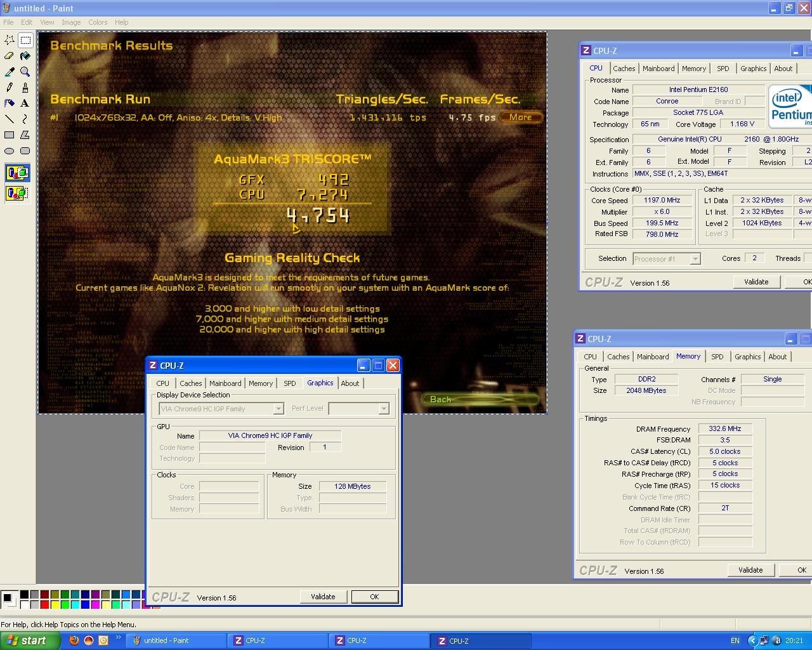The height and width of the screenshot is (650, 812).
Task: Select the Magnifier tool in Paint
Action: point(25,72)
